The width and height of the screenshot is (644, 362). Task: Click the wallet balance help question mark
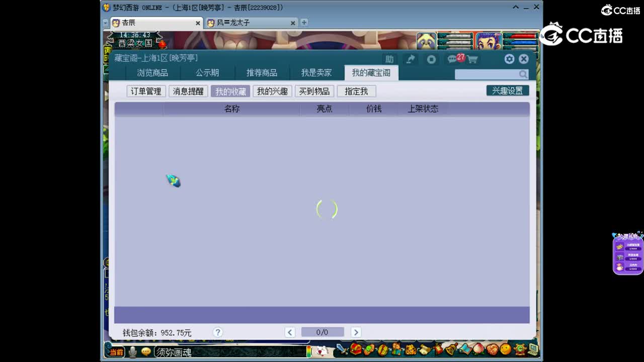pos(217,332)
